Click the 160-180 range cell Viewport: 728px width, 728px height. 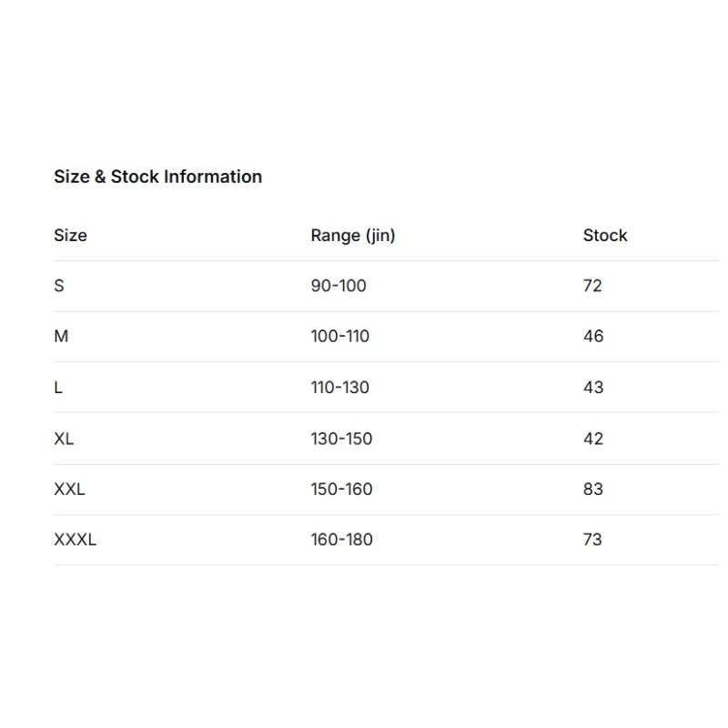pos(341,540)
